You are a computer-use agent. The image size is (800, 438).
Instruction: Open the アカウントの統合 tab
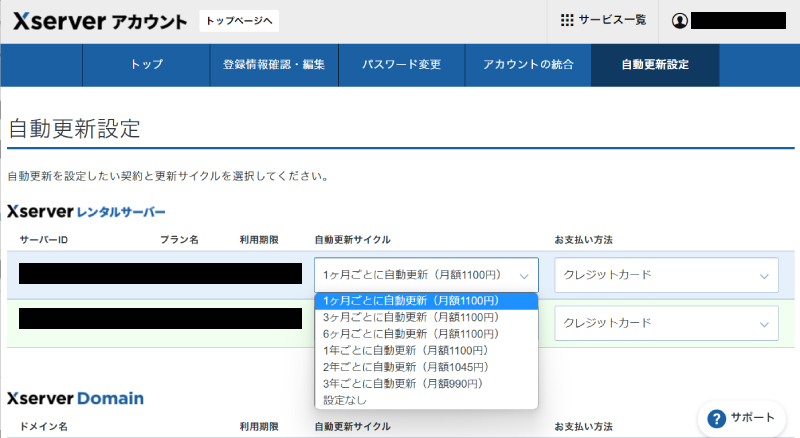point(528,65)
